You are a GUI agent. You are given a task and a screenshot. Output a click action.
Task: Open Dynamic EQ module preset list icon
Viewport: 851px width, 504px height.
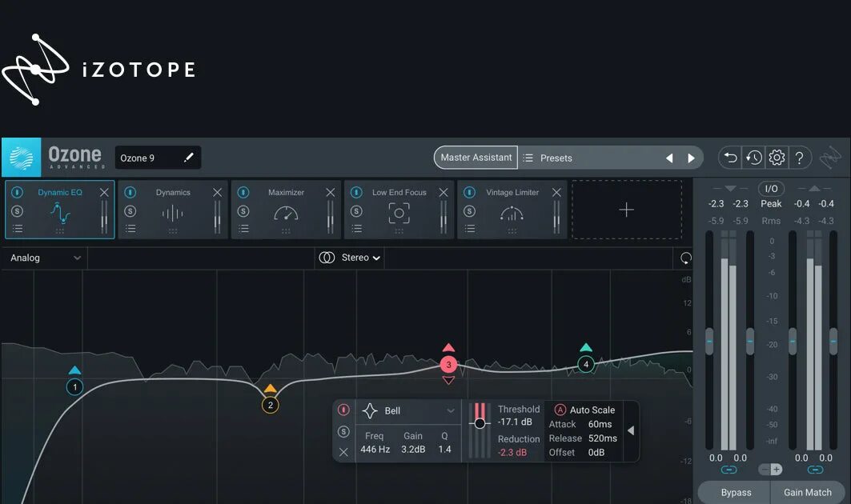18,229
